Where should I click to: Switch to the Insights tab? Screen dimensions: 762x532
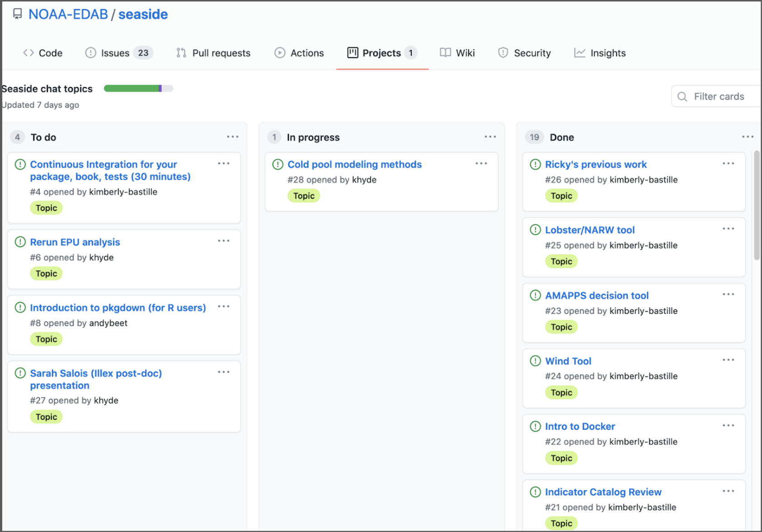[x=600, y=53]
